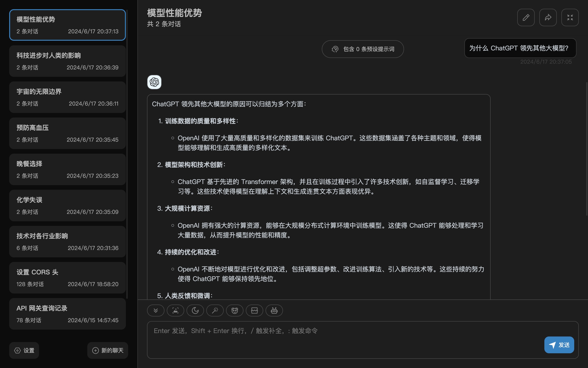Screen dimensions: 588x368
Task: Open the 晚餐选择 conversation
Action: pyautogui.click(x=68, y=170)
